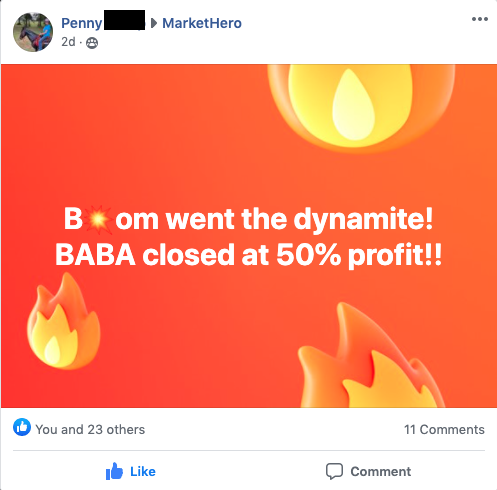Click the Like button label
497x490 pixels.
point(143,471)
